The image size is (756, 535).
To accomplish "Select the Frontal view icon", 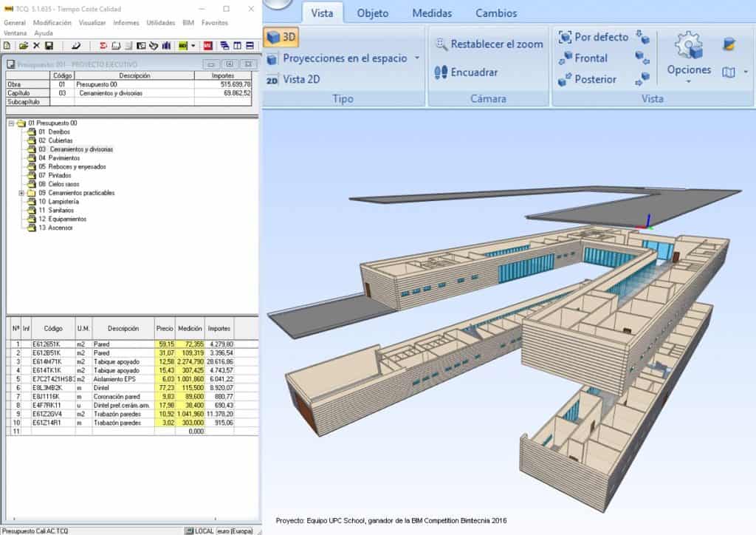I will [x=566, y=58].
